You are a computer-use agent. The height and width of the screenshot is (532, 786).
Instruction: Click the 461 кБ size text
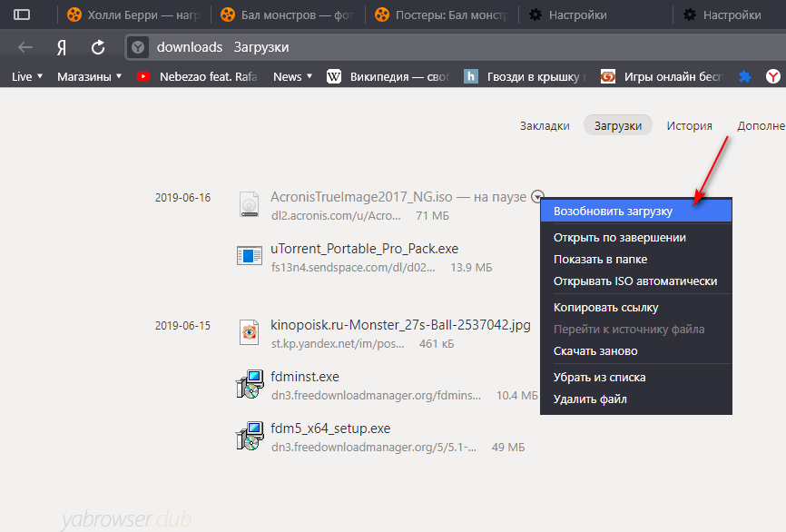pyautogui.click(x=437, y=344)
